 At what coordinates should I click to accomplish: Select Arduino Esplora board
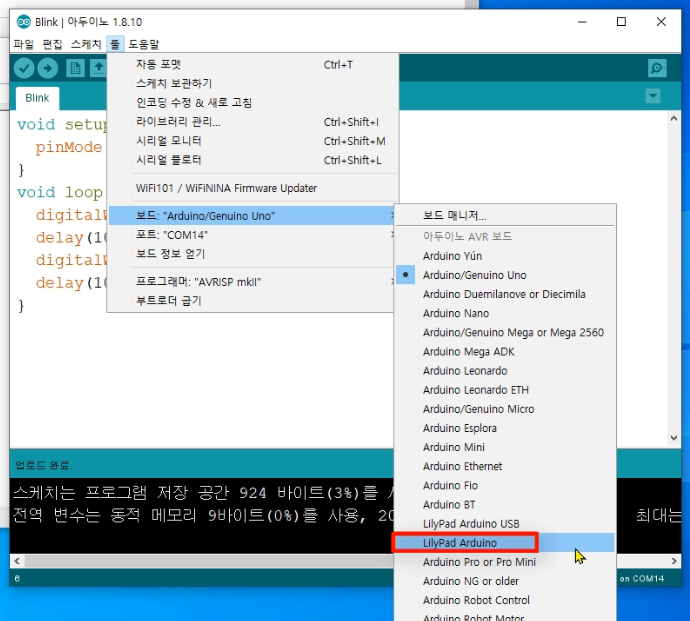coord(505,428)
